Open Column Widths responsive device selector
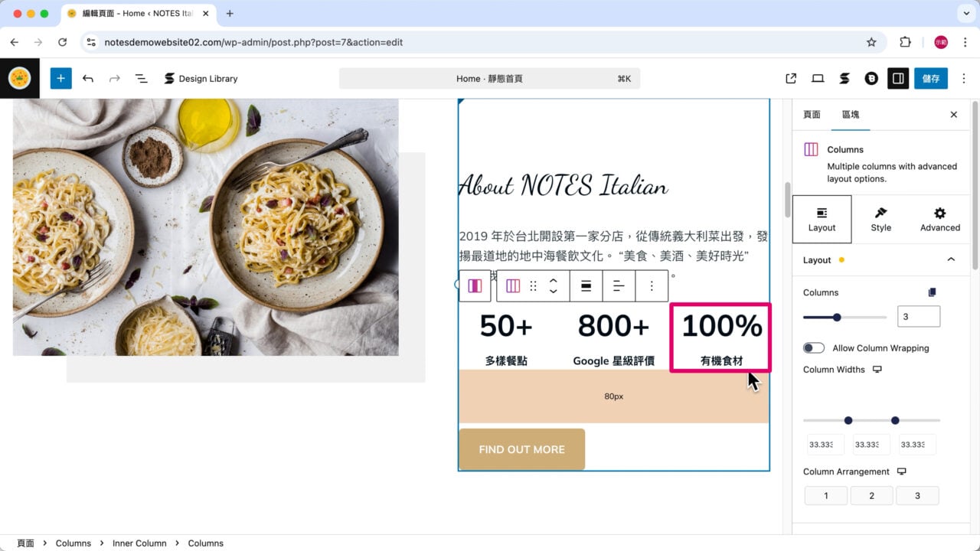Viewport: 980px width, 551px height. tap(877, 370)
